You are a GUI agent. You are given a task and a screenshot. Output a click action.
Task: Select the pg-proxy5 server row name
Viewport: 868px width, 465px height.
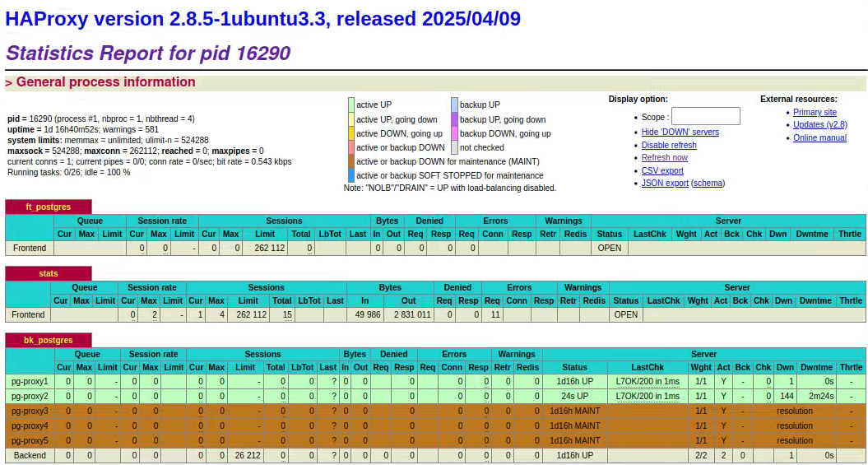(x=30, y=440)
